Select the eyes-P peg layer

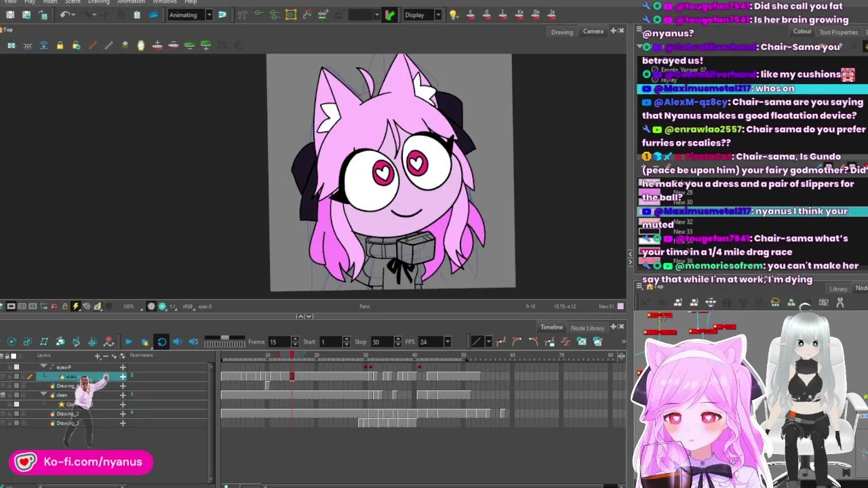coord(64,367)
